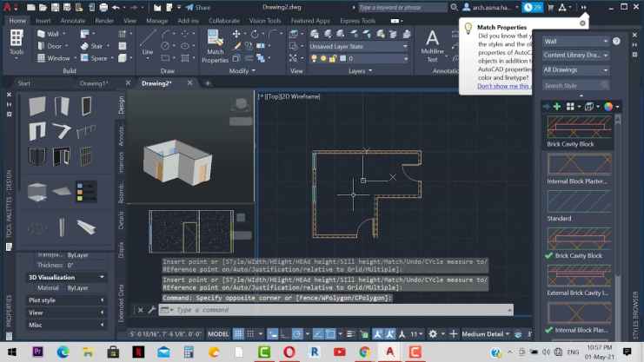This screenshot has width=644, height=362.
Task: Click the color wheel icon in Styles Browser
Action: pyautogui.click(x=608, y=106)
